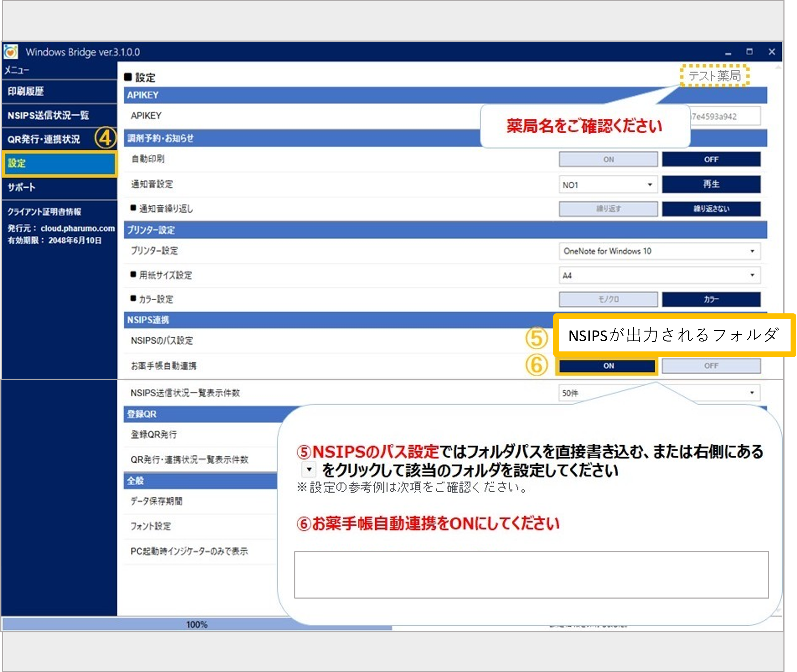
Task: Minimize the Windows Bridge window
Action: [728, 52]
